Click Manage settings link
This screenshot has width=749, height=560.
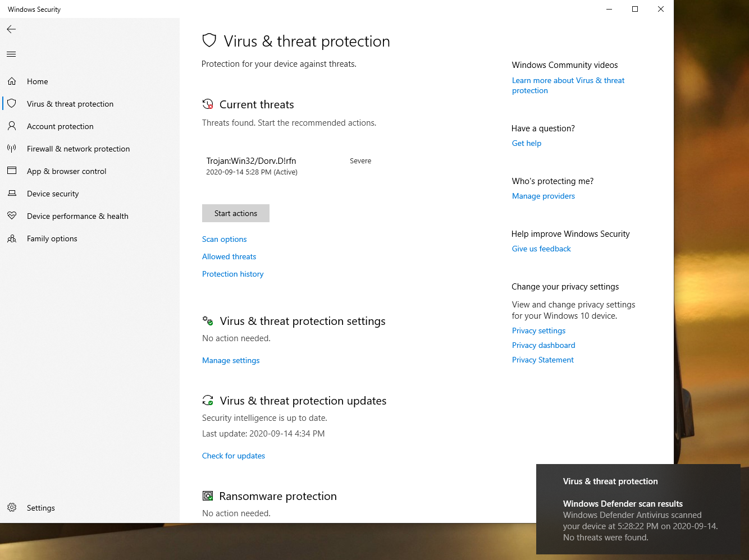click(231, 360)
